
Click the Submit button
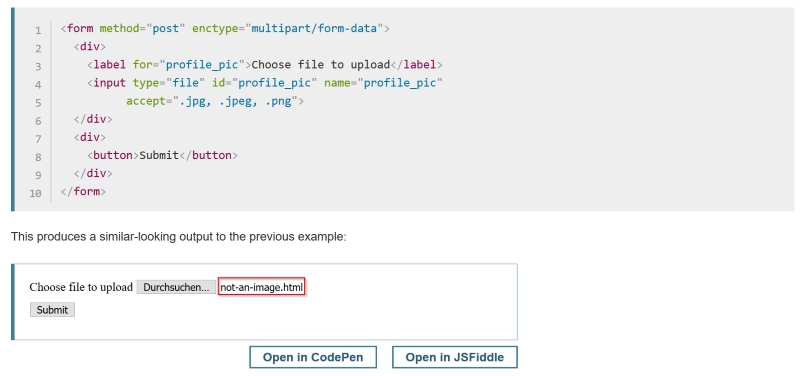click(x=52, y=310)
